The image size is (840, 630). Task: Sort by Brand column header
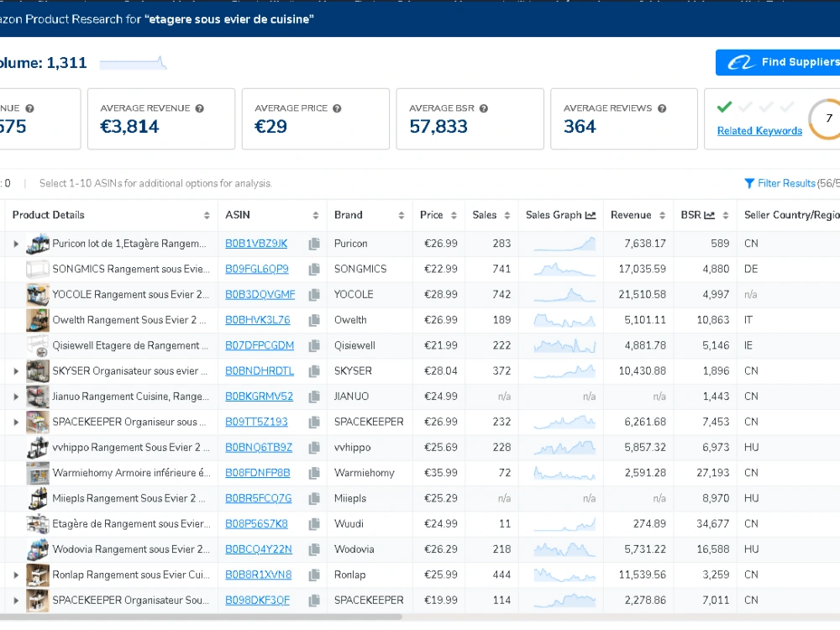tap(369, 215)
